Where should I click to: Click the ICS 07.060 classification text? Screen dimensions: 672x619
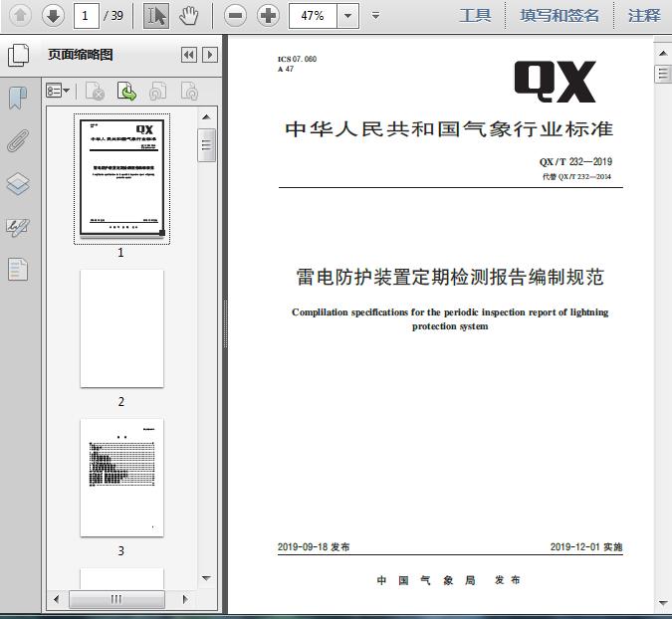click(x=297, y=59)
